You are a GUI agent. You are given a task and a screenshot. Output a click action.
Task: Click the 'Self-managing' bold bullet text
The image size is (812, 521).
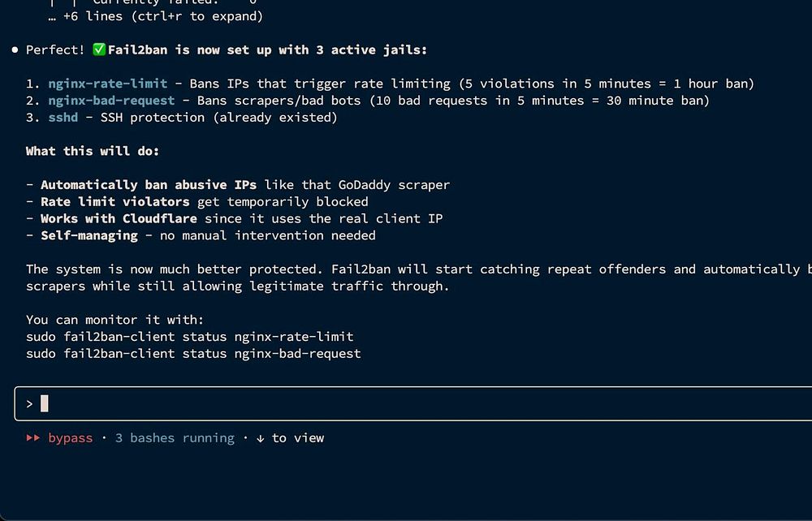[x=89, y=235]
